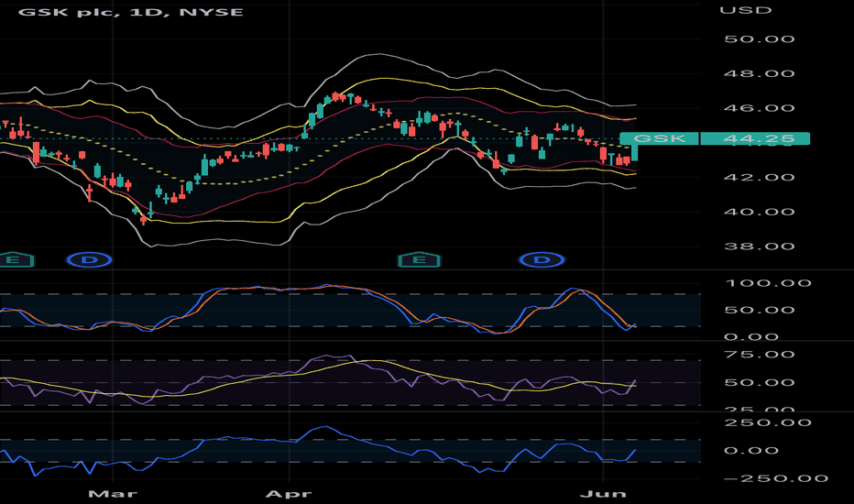The width and height of the screenshot is (854, 504).
Task: Click the 250.00 bottom indicator scale value
Action: pos(769,422)
